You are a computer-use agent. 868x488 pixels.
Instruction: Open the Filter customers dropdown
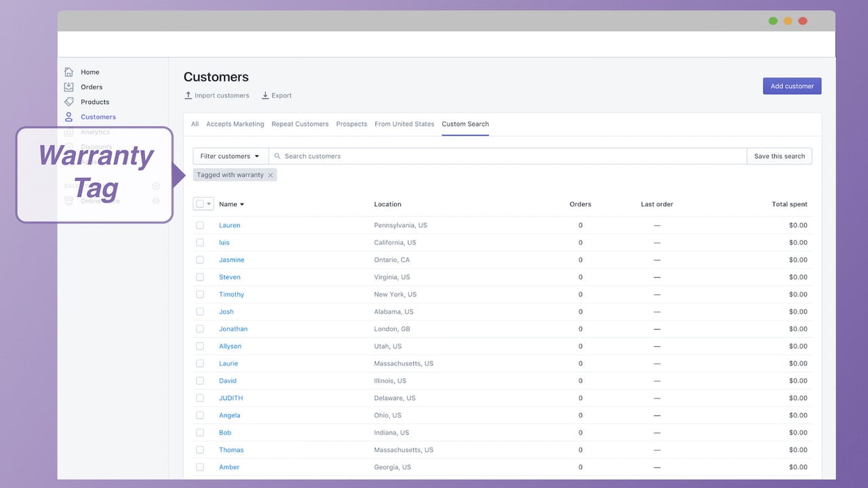[x=231, y=156]
